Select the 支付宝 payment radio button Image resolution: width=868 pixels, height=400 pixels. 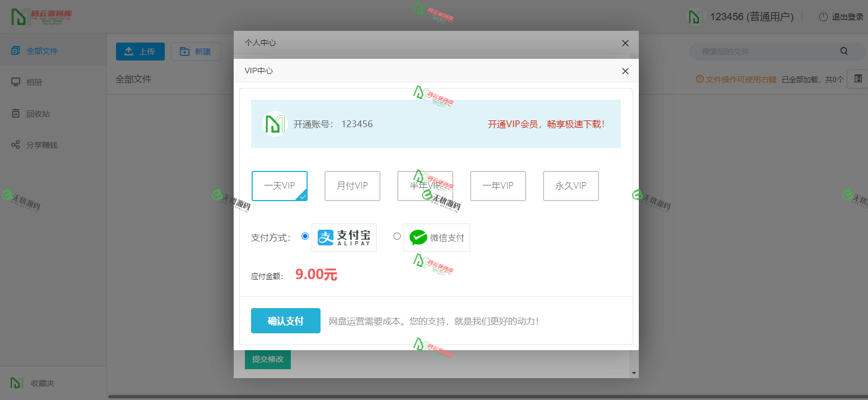pos(305,236)
